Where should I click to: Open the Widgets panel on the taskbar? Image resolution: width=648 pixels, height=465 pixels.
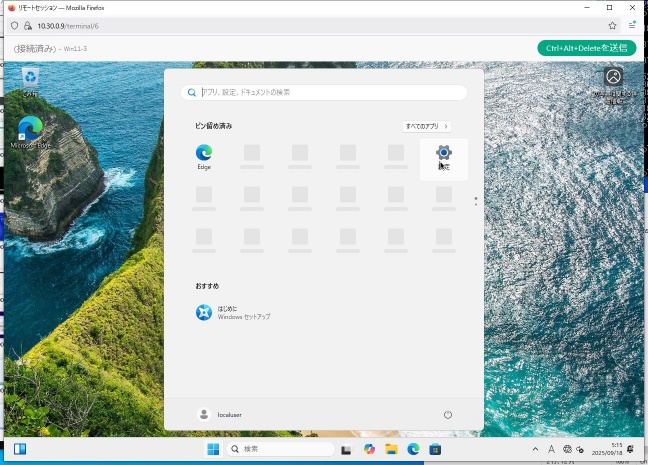20,449
